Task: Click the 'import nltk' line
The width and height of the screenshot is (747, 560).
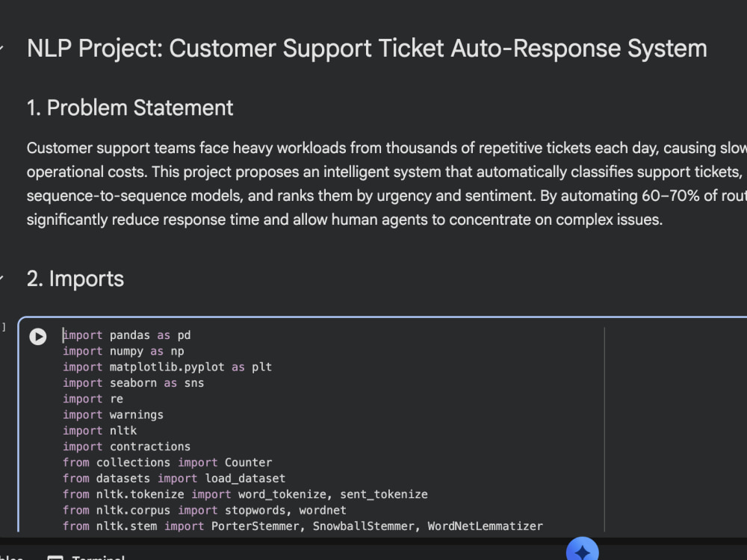Action: pyautogui.click(x=99, y=431)
